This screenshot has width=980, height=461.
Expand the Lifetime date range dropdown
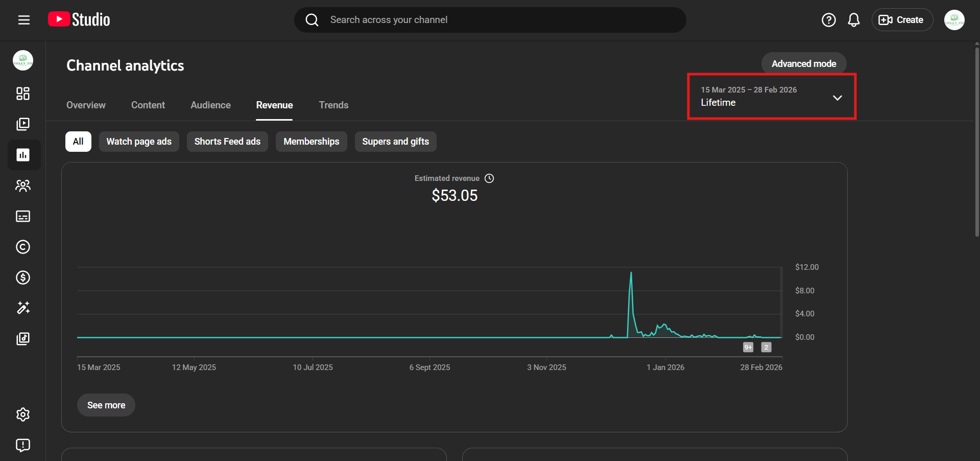click(771, 97)
